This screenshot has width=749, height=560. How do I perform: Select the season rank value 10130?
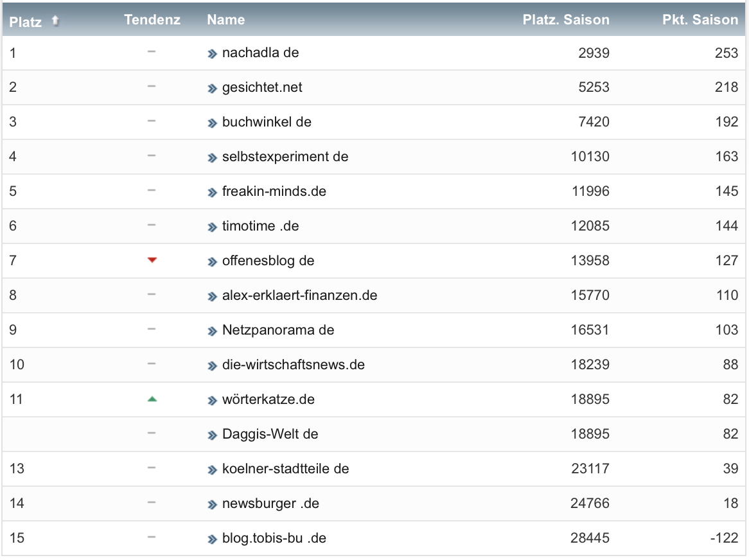[590, 157]
